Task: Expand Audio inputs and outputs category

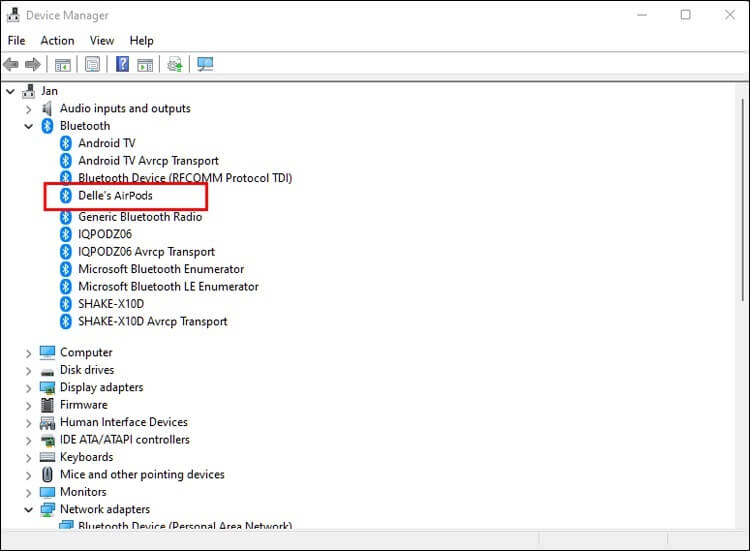Action: [28, 110]
